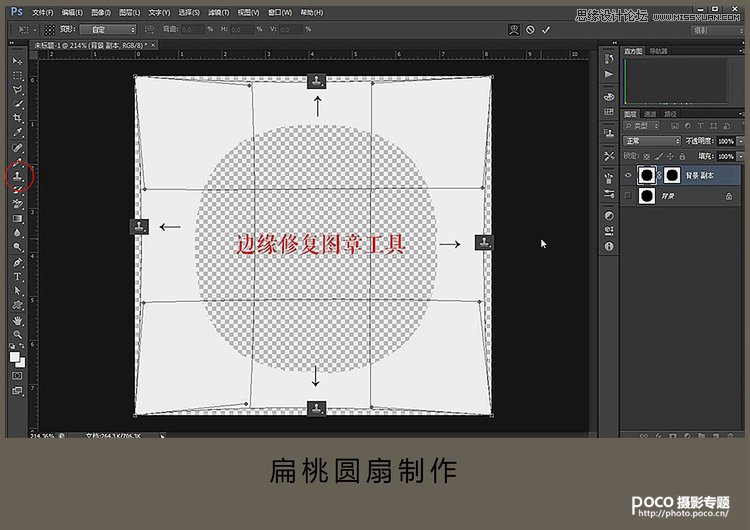Screen dimensions: 750x530
Task: Switch to the 通道 tab
Action: [650, 114]
